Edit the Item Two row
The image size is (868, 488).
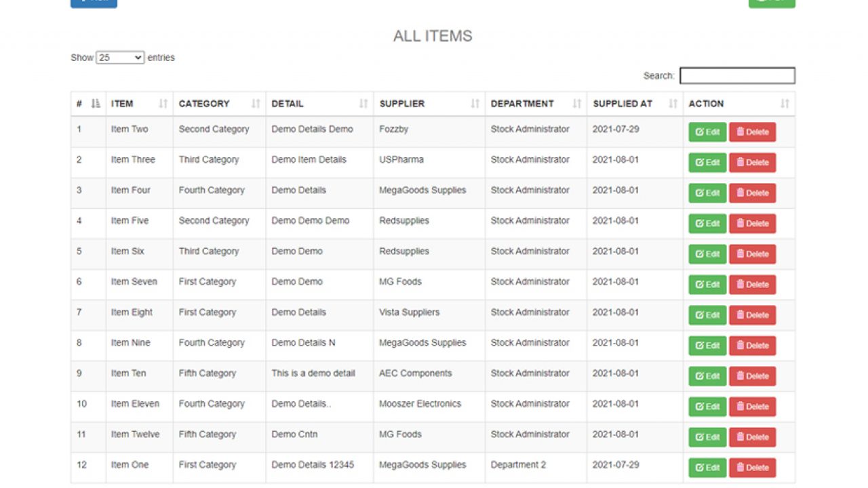pos(707,132)
